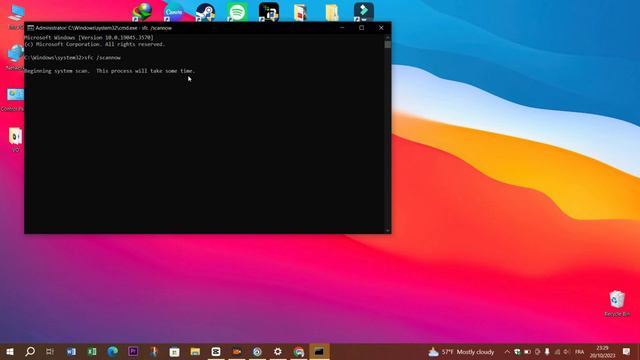
Task: Click the Command Prompt scrollbar thumb
Action: click(387, 44)
